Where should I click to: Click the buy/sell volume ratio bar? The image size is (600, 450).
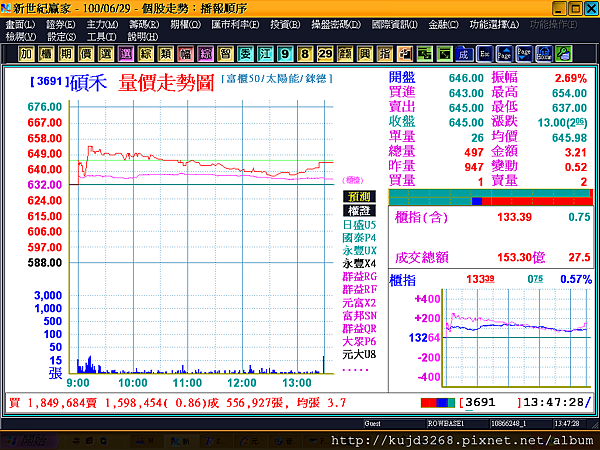tap(491, 197)
